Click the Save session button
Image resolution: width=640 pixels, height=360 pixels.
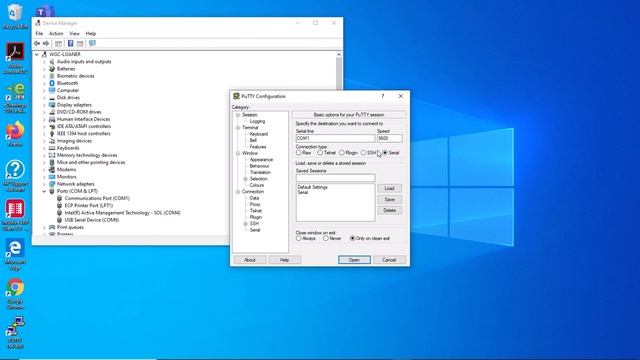click(x=389, y=200)
